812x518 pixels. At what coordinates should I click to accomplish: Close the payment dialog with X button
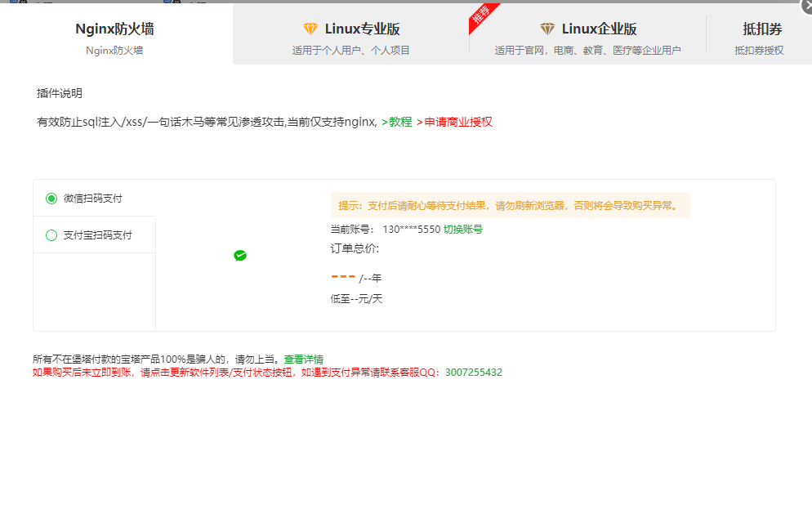click(806, 5)
